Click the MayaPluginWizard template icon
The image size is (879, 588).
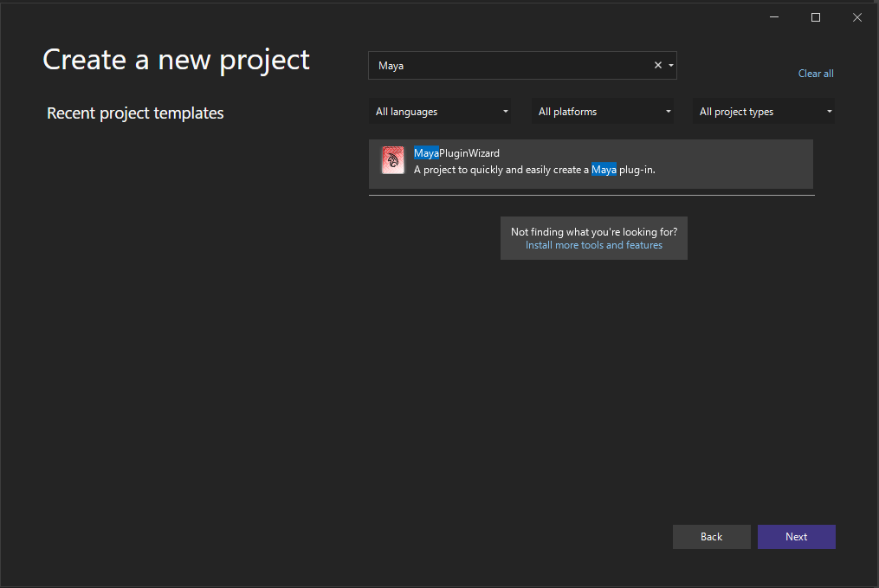pyautogui.click(x=393, y=161)
